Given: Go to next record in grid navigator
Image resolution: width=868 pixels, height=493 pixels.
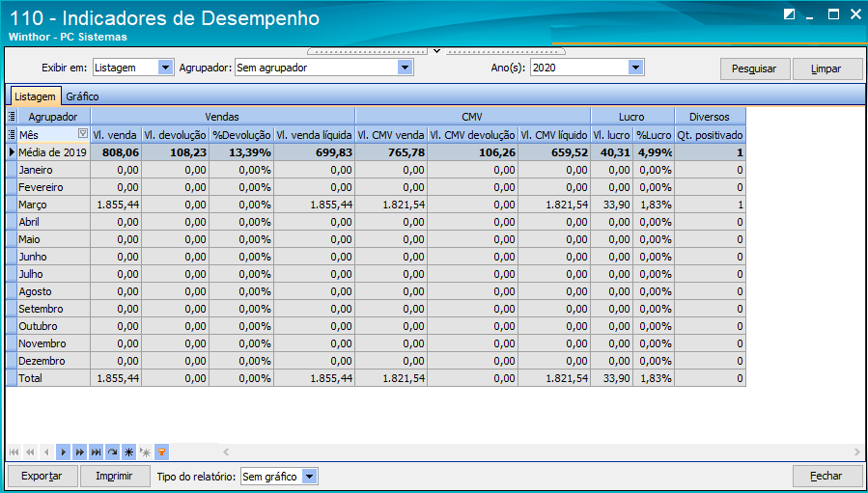Looking at the screenshot, I should [x=63, y=452].
